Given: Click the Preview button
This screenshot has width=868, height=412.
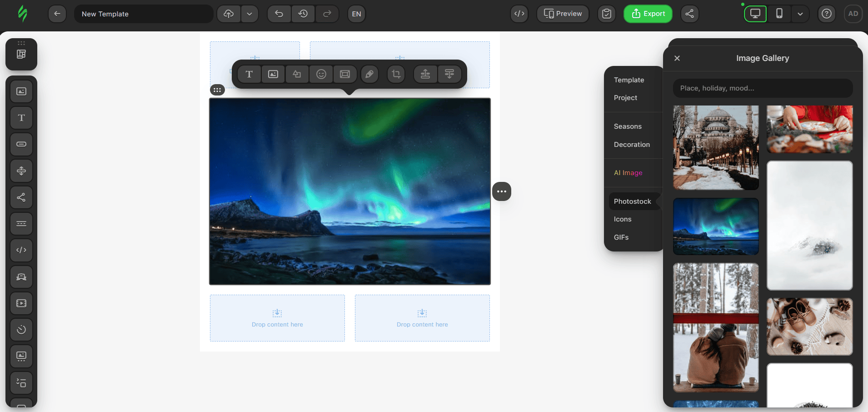Looking at the screenshot, I should [563, 14].
